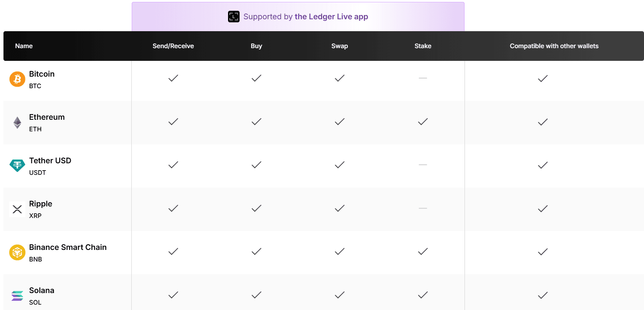Click the Name column header
Screen dimensions: 644x310
pos(24,46)
